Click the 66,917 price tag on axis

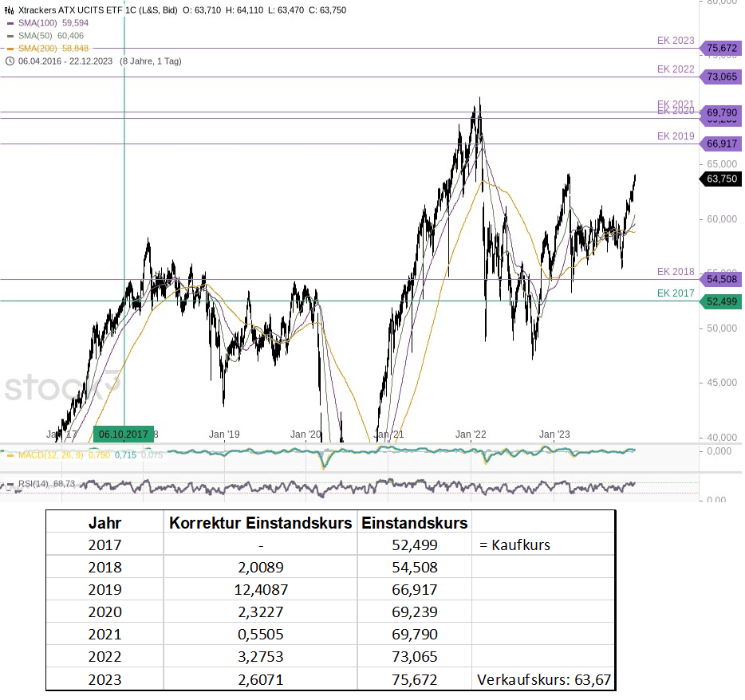pyautogui.click(x=721, y=144)
